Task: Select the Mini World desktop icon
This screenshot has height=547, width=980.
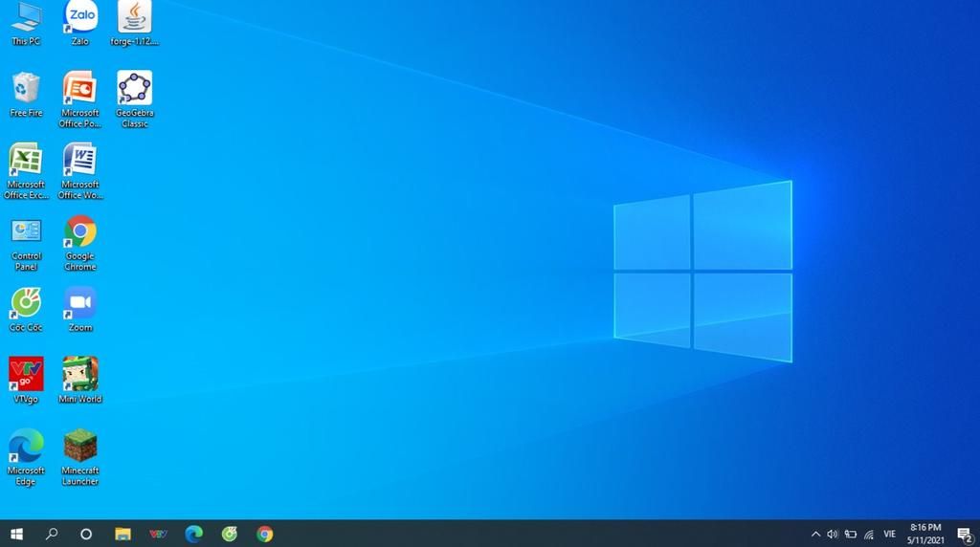Action: point(80,381)
